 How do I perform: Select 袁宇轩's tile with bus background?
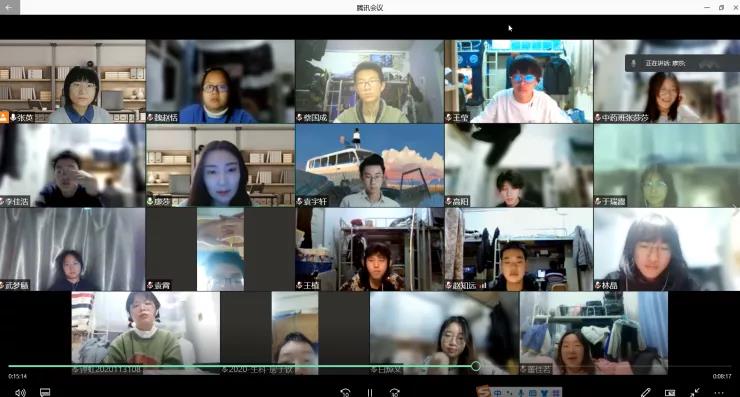[x=370, y=165]
